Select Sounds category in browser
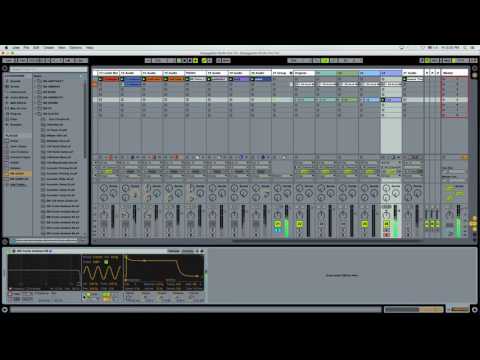480x360 pixels. pos(15,81)
